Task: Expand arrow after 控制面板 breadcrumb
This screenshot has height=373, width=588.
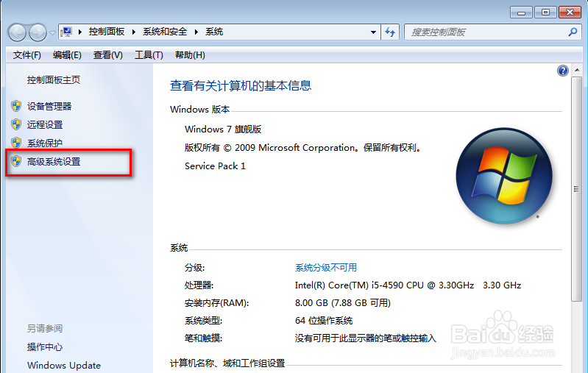Action: coord(133,32)
